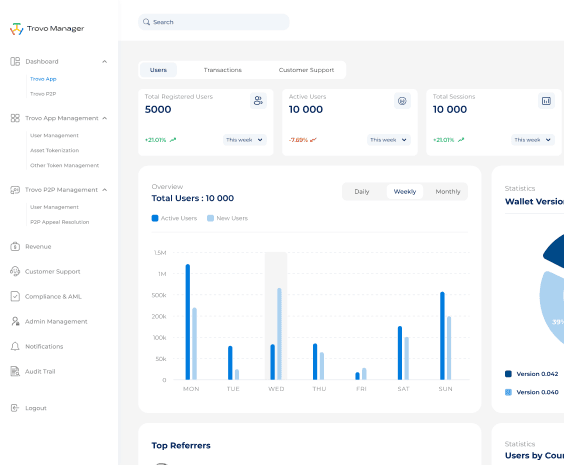
Task: Open Revenue via its money icon
Action: [x=15, y=247]
